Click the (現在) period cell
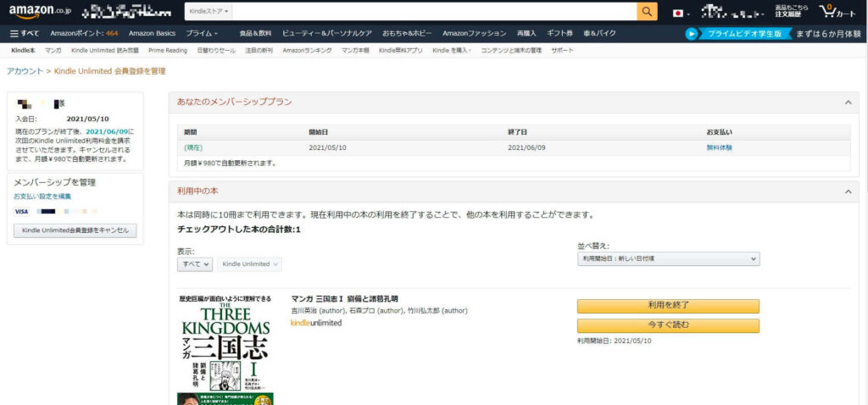Viewport: 868px width, 405px height. coord(193,147)
